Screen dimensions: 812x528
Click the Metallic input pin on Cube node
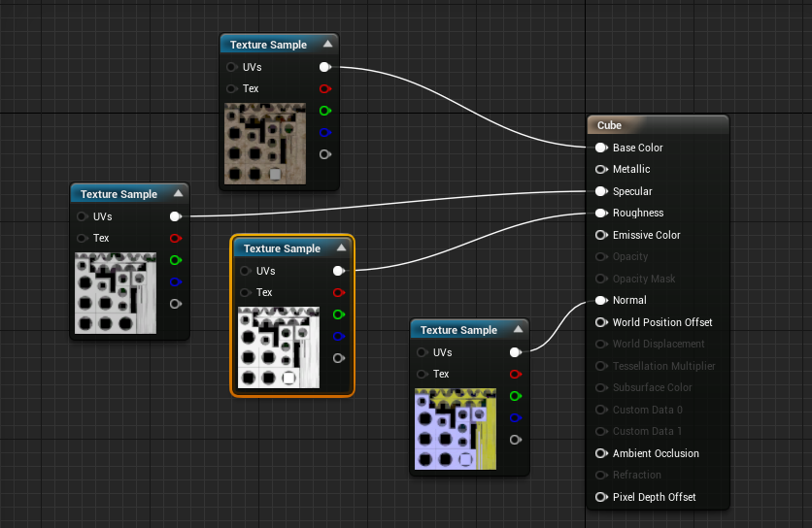[600, 170]
